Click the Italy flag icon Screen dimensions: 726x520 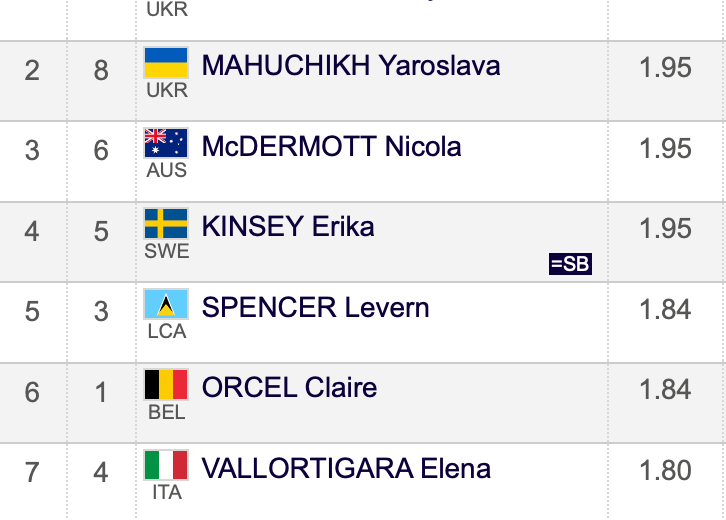[x=166, y=465]
